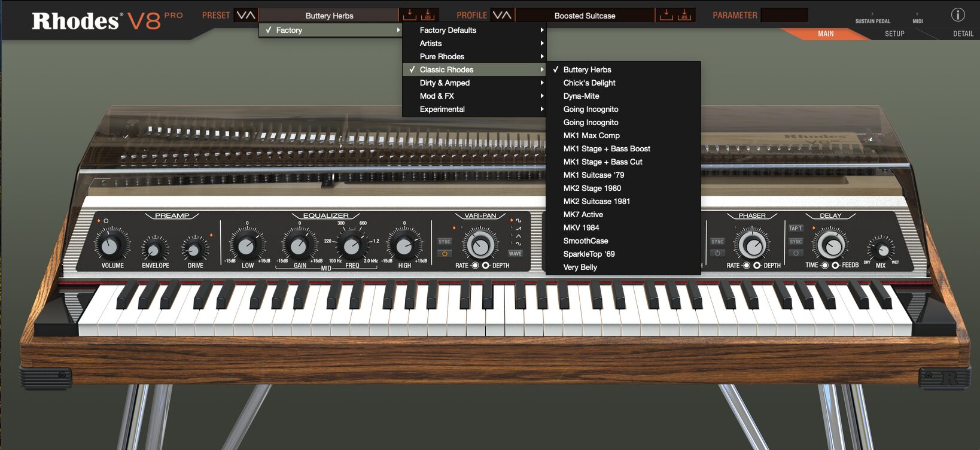Switch to the SETUP tab
The image size is (980, 450).
(894, 34)
